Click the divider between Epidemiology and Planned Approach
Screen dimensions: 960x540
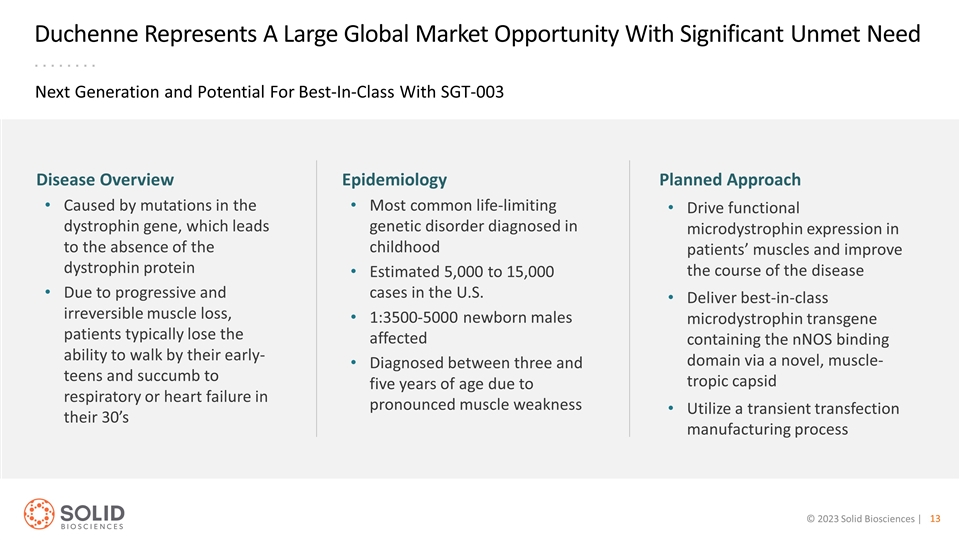tap(629, 299)
